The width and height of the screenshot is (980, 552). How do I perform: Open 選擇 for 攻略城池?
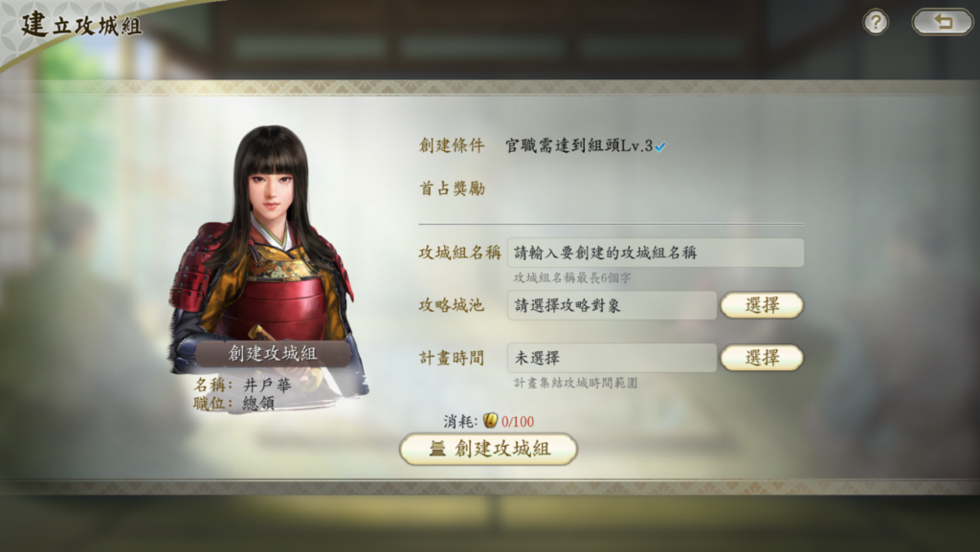coord(761,305)
